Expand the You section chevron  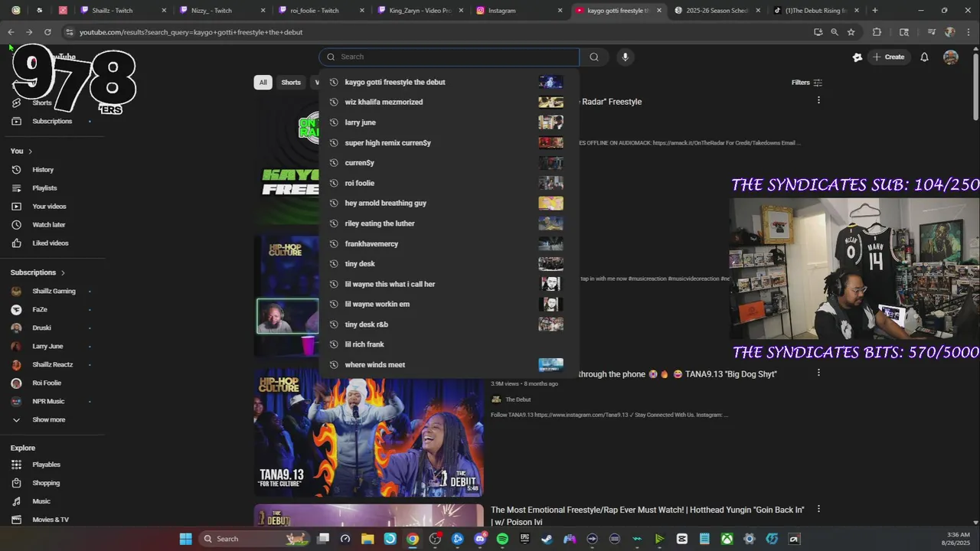point(30,151)
